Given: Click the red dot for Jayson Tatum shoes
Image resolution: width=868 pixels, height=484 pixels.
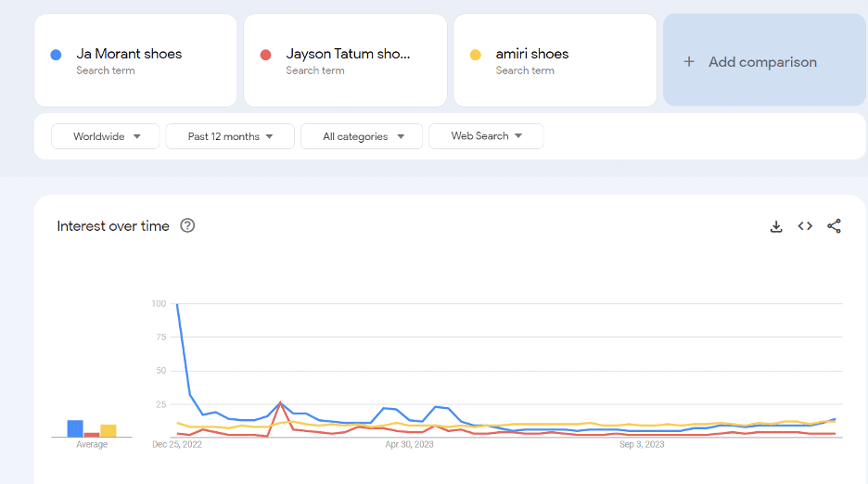Looking at the screenshot, I should pyautogui.click(x=266, y=55).
